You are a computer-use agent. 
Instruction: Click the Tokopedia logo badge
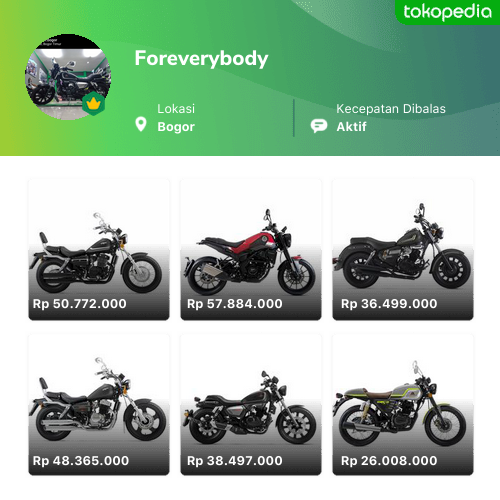(x=447, y=12)
